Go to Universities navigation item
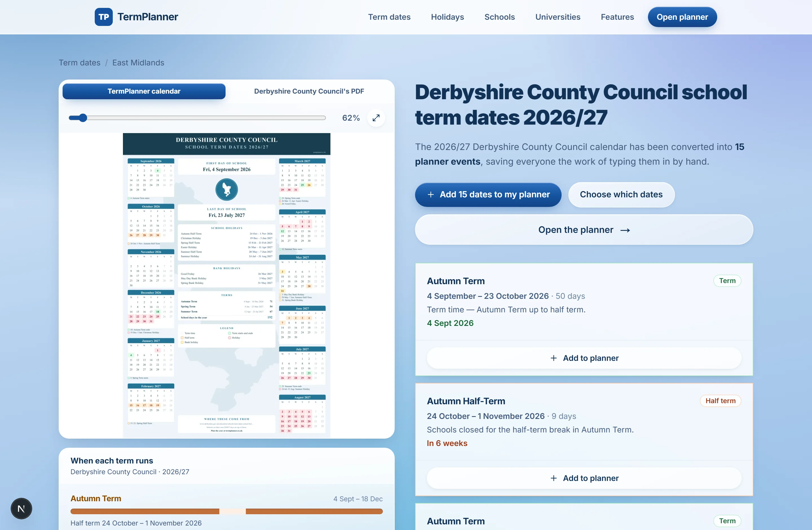The width and height of the screenshot is (812, 530). pyautogui.click(x=557, y=17)
